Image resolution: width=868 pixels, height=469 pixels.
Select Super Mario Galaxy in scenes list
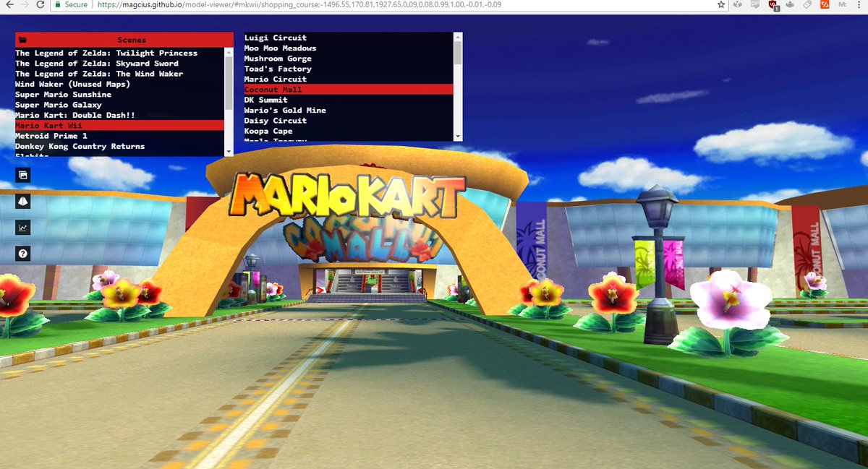click(x=120, y=105)
